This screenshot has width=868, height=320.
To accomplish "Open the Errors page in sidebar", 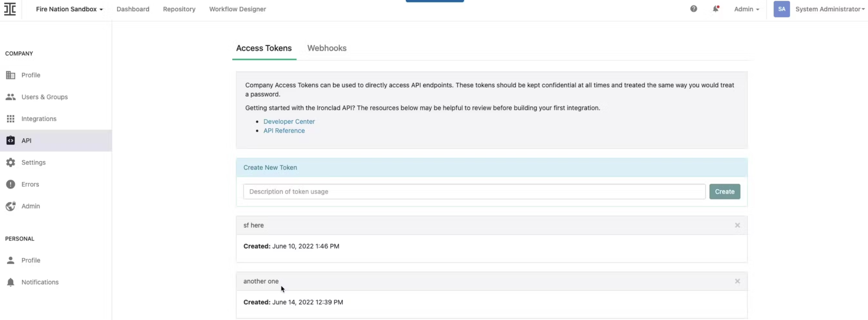I will pyautogui.click(x=30, y=184).
